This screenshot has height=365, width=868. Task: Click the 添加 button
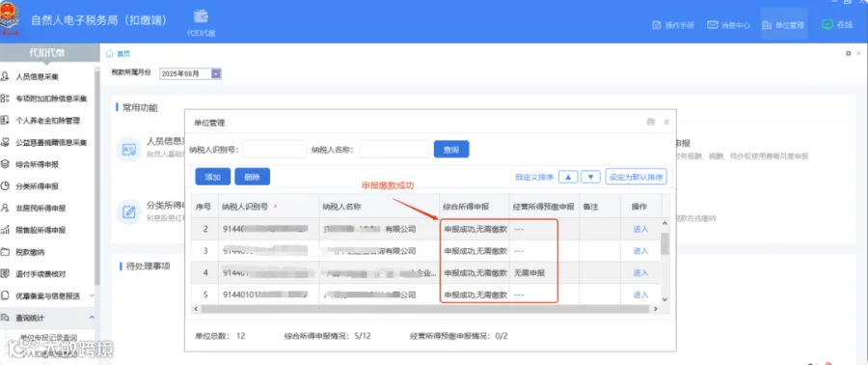[x=213, y=178]
